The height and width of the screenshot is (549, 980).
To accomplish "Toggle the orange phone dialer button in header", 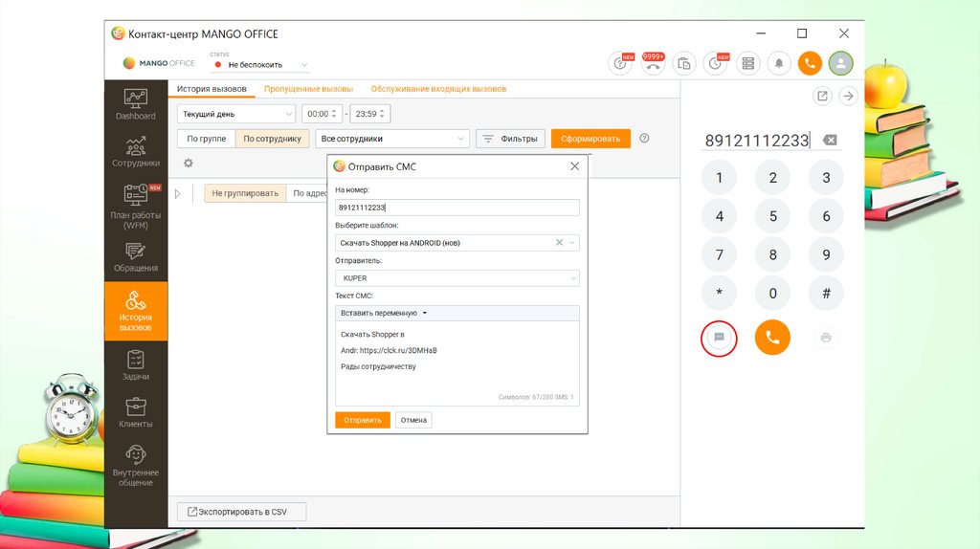I will pos(810,63).
